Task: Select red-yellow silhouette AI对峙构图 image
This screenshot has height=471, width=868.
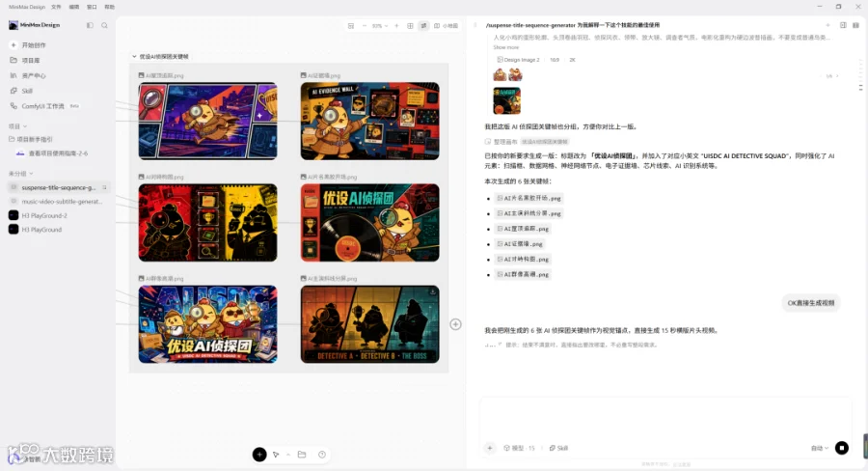Action: point(207,223)
